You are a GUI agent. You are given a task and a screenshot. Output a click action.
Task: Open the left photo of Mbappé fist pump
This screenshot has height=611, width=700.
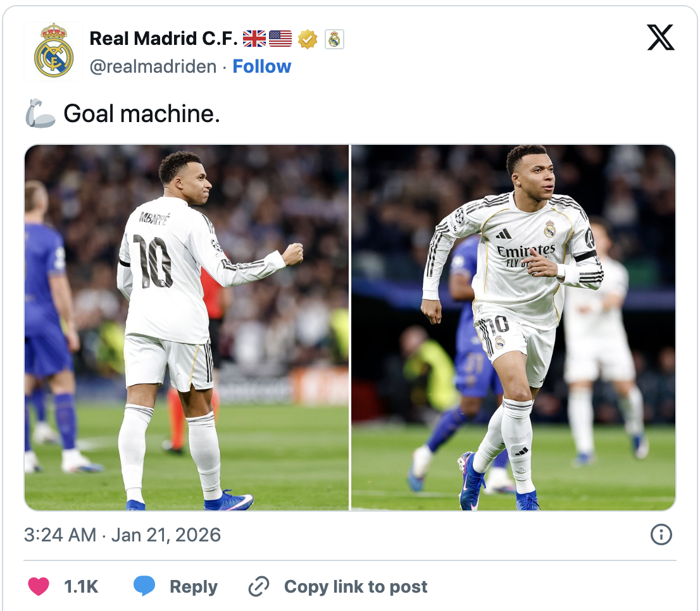[185, 326]
